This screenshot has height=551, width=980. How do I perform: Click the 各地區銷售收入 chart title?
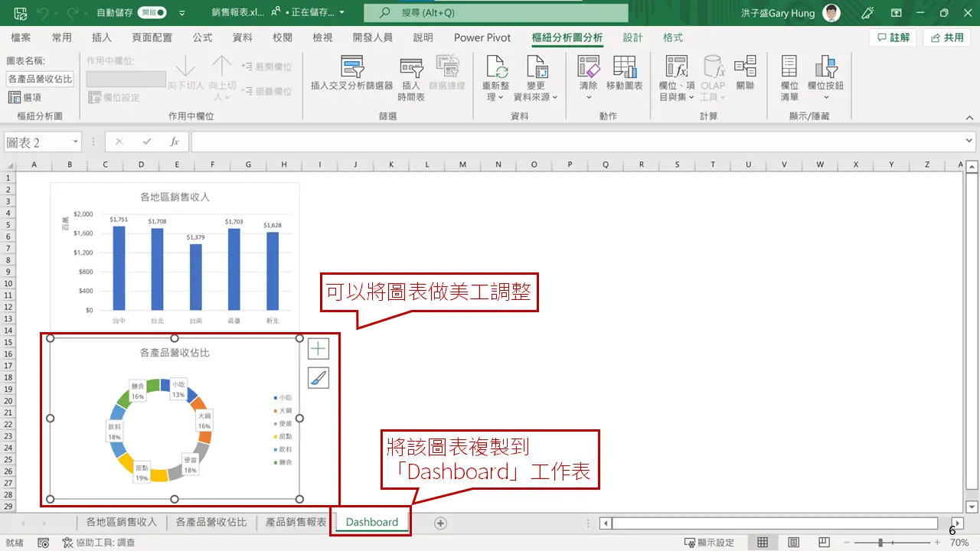coord(175,197)
